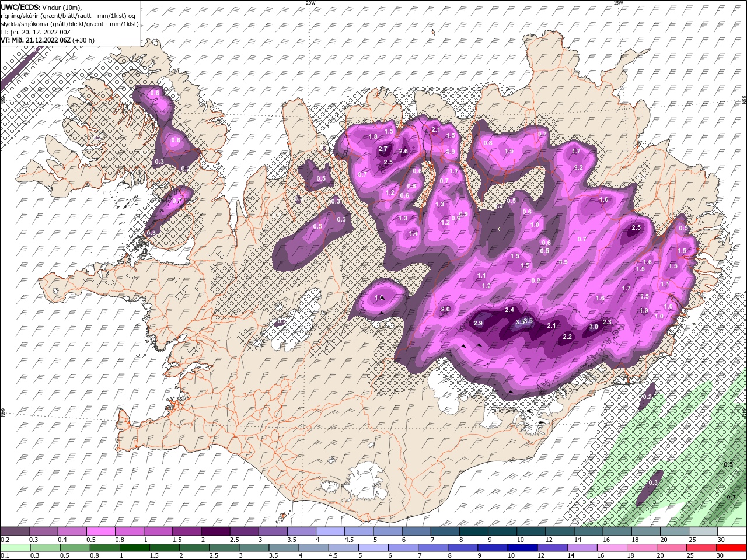
Task: Click the 2.9 snowfall value on the map
Action: point(478,324)
